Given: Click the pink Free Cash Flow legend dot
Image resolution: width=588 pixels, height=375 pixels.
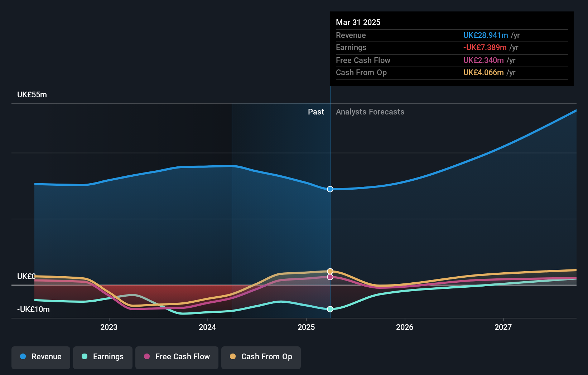Looking at the screenshot, I should (146, 357).
